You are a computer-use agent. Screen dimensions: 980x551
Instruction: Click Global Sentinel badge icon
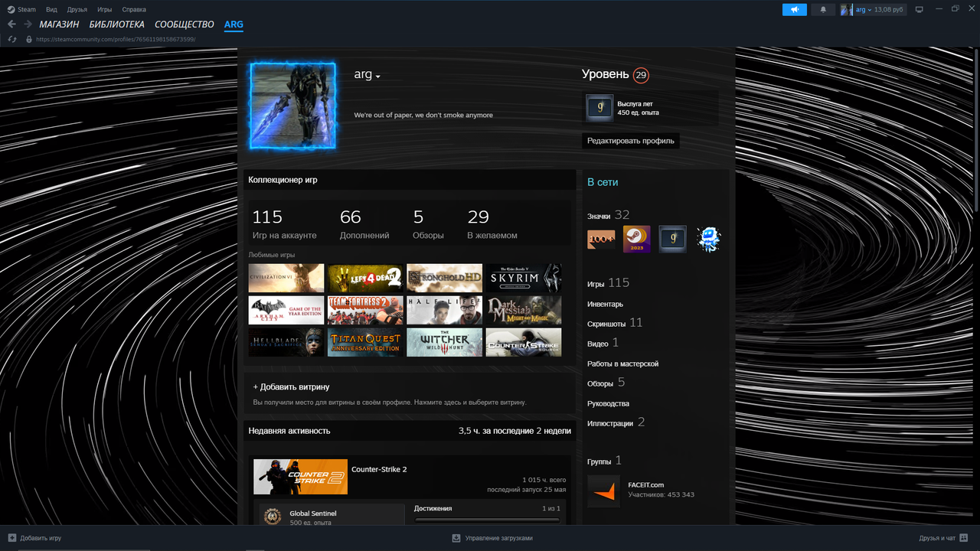(272, 517)
